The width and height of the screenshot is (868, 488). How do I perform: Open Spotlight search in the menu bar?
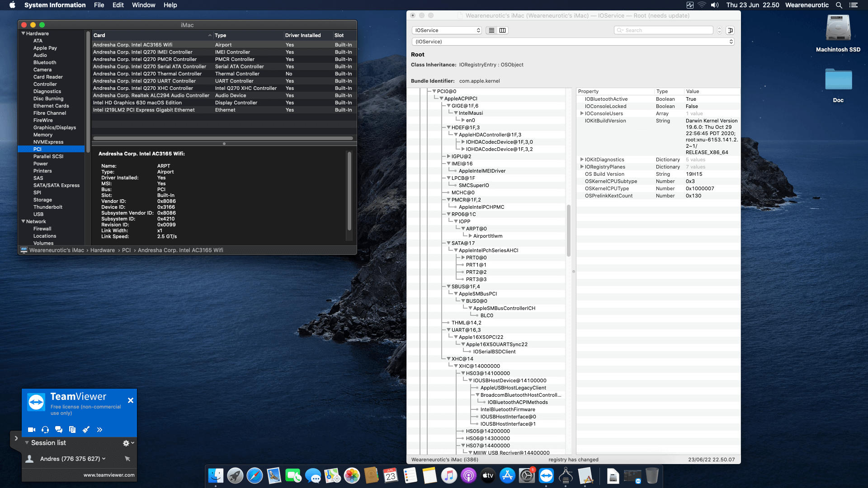[x=839, y=5]
